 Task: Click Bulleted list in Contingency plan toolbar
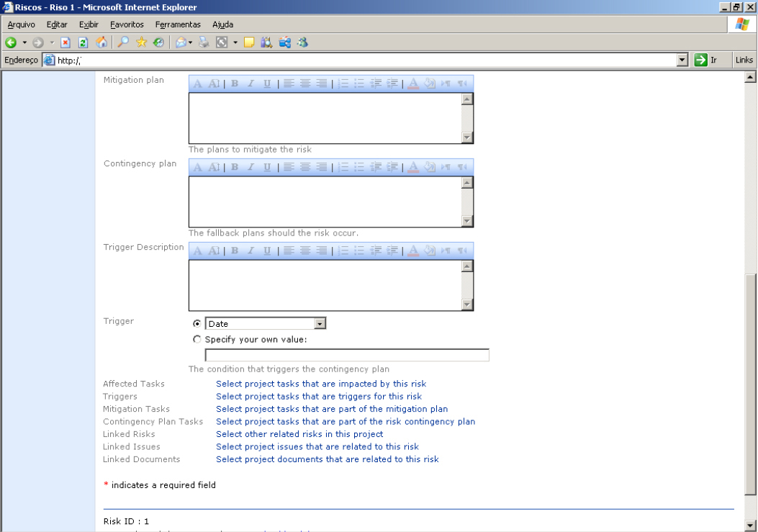(x=358, y=167)
